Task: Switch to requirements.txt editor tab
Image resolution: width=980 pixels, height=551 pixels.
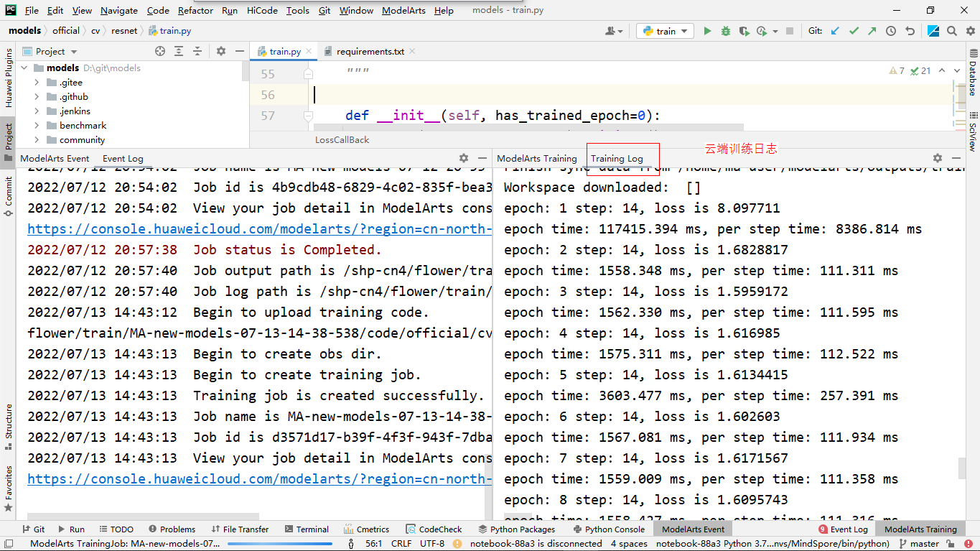Action: click(x=370, y=51)
